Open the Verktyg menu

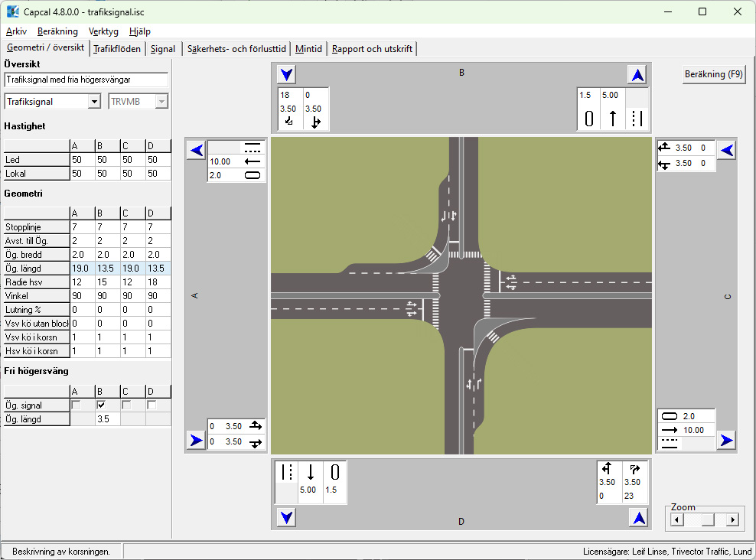pyautogui.click(x=103, y=31)
